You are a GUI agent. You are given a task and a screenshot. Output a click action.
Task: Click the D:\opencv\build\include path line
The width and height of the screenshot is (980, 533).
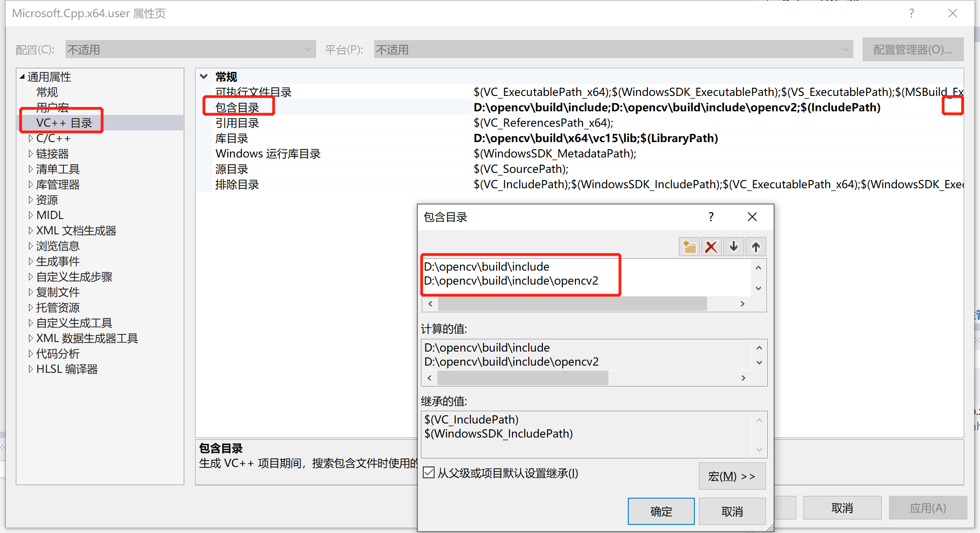point(487,267)
